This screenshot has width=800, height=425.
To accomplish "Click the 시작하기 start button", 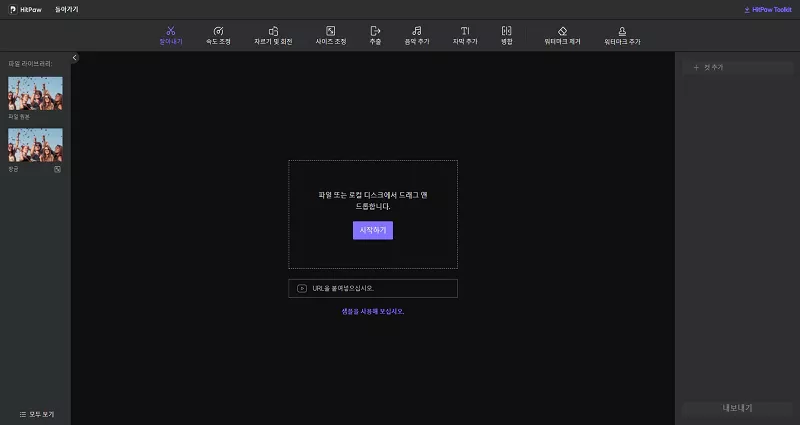I will (x=373, y=230).
